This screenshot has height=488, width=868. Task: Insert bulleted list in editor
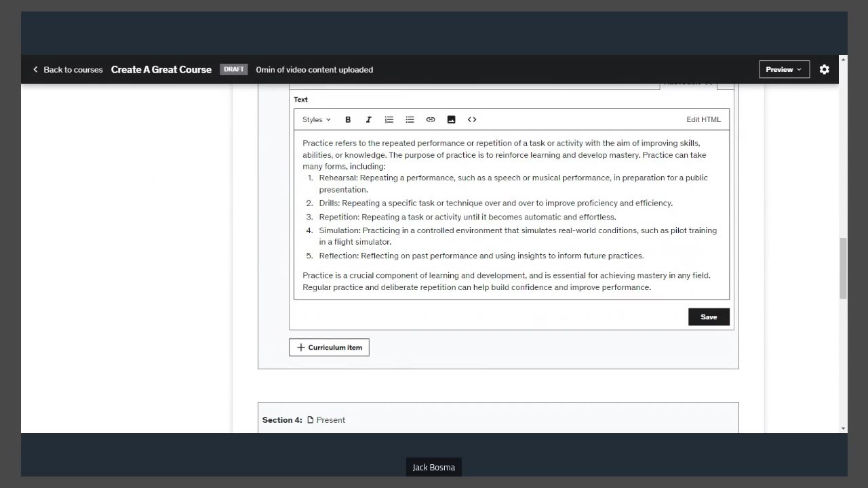coord(410,119)
